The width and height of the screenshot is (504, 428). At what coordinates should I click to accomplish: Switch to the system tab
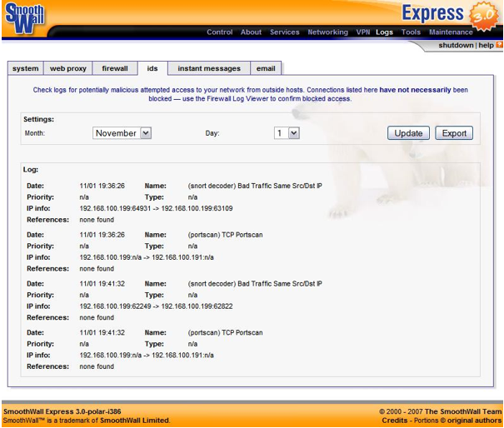pos(25,68)
